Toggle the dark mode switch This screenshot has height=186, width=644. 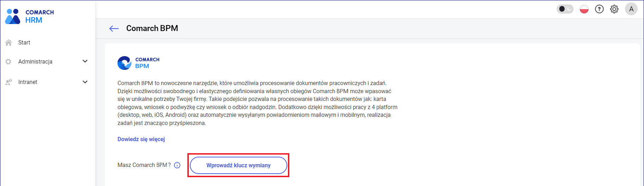coord(565,9)
